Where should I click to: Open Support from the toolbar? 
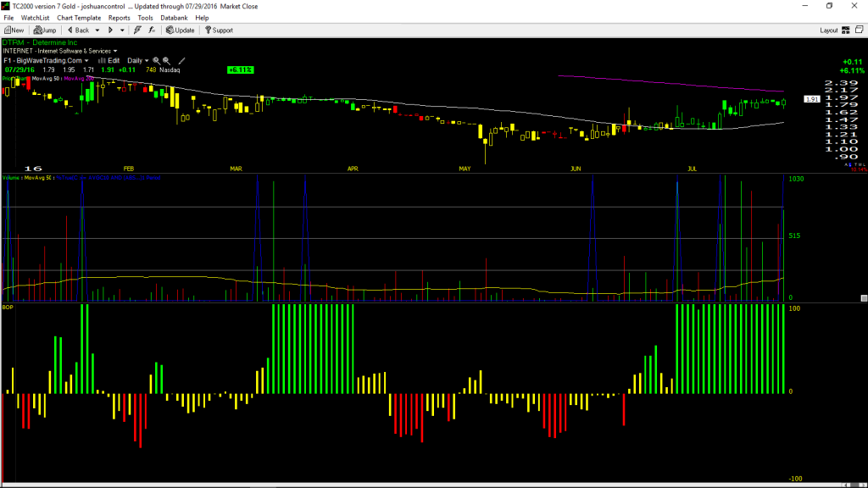[x=220, y=30]
